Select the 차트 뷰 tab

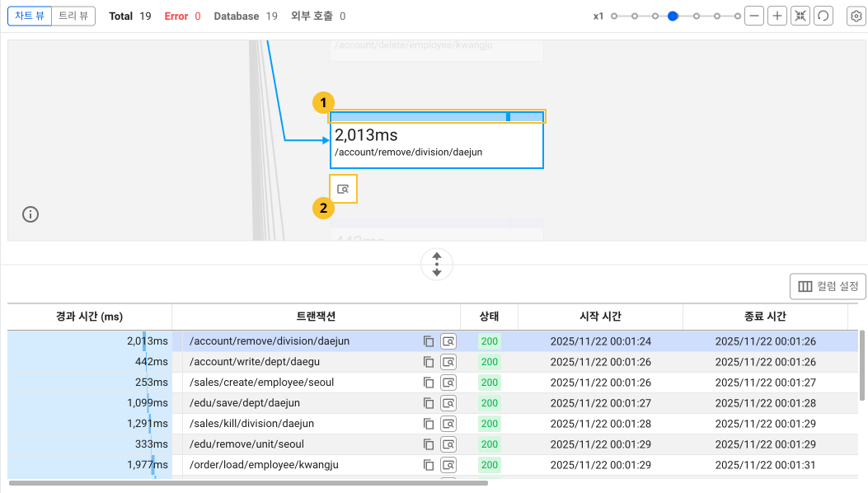[30, 16]
